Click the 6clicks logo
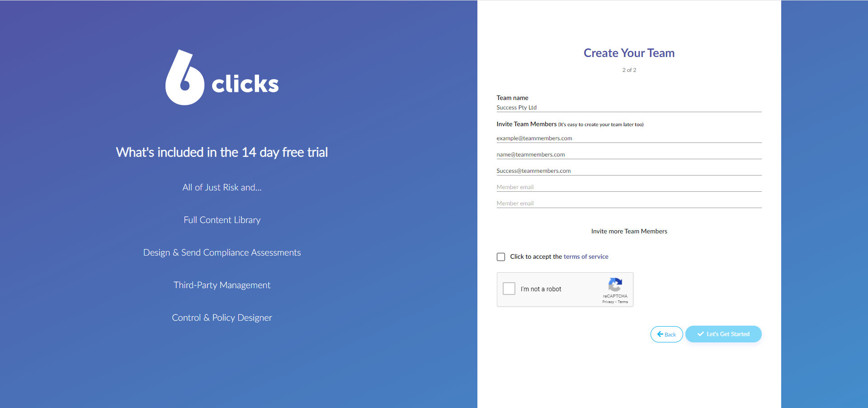 [x=222, y=77]
